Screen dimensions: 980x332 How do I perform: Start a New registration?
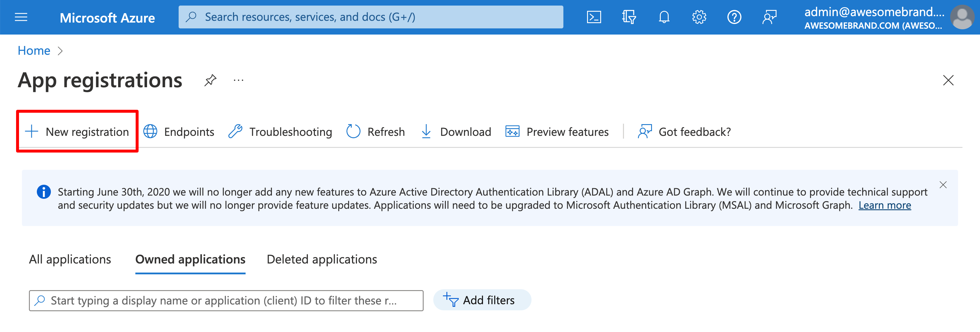tap(77, 132)
